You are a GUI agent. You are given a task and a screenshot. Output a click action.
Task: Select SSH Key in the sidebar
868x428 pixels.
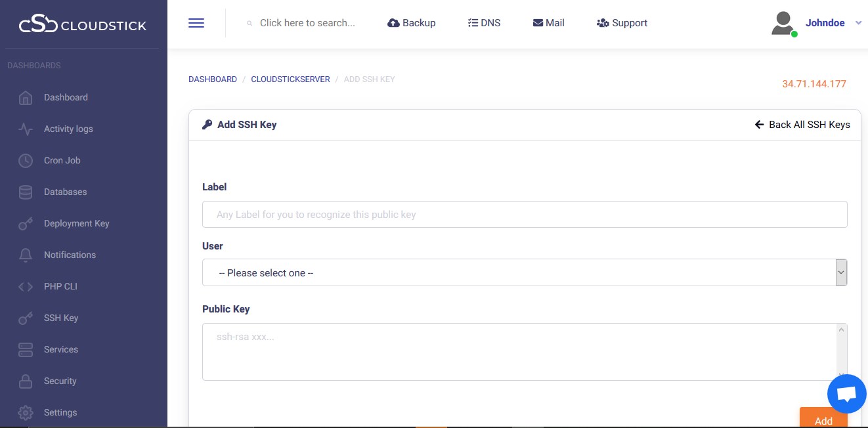point(61,318)
